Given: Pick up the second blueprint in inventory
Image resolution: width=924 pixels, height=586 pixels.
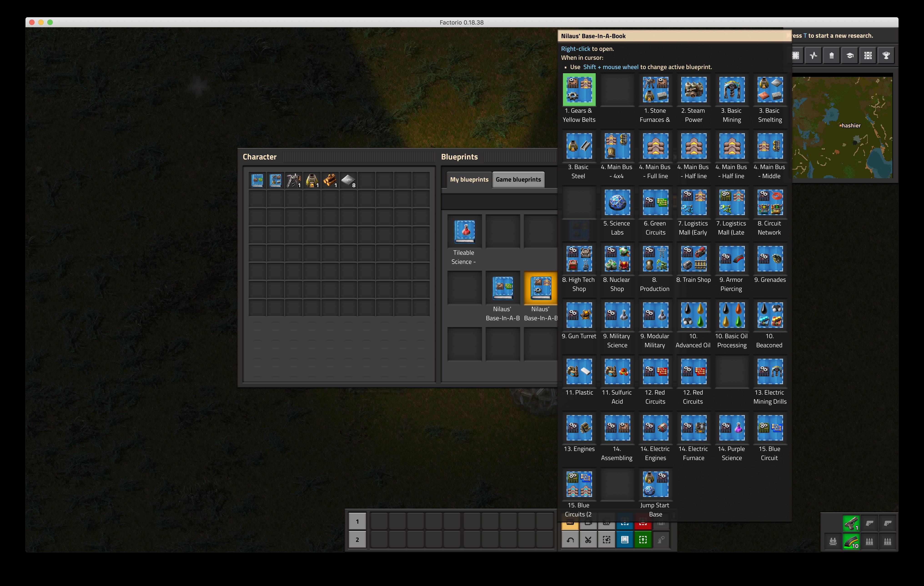Looking at the screenshot, I should tap(276, 180).
